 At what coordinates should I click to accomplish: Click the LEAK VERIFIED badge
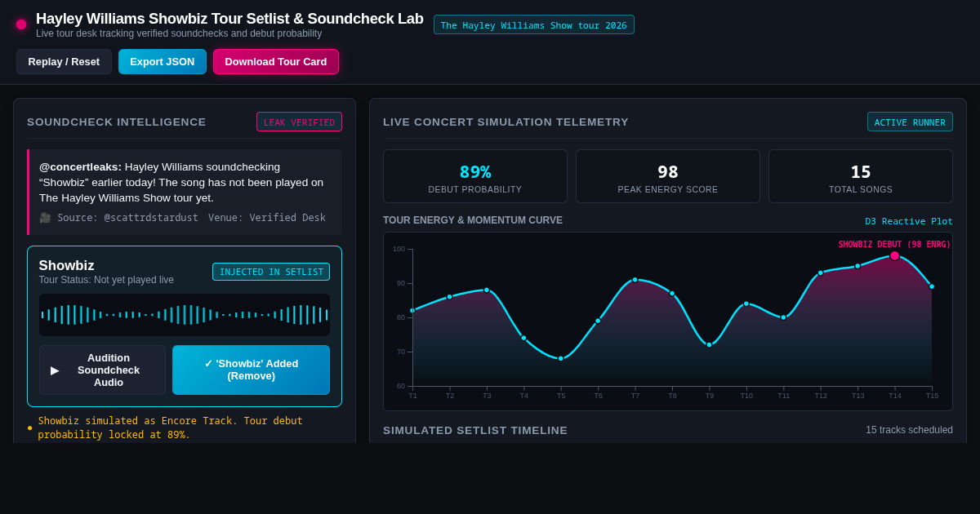tap(299, 122)
